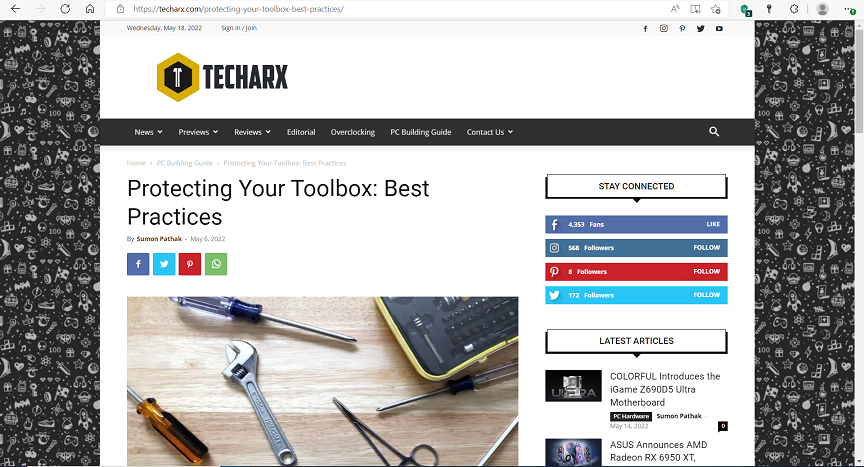This screenshot has height=467, width=864.
Task: Like Facebook page 4,353 Fans bar
Action: tap(636, 224)
